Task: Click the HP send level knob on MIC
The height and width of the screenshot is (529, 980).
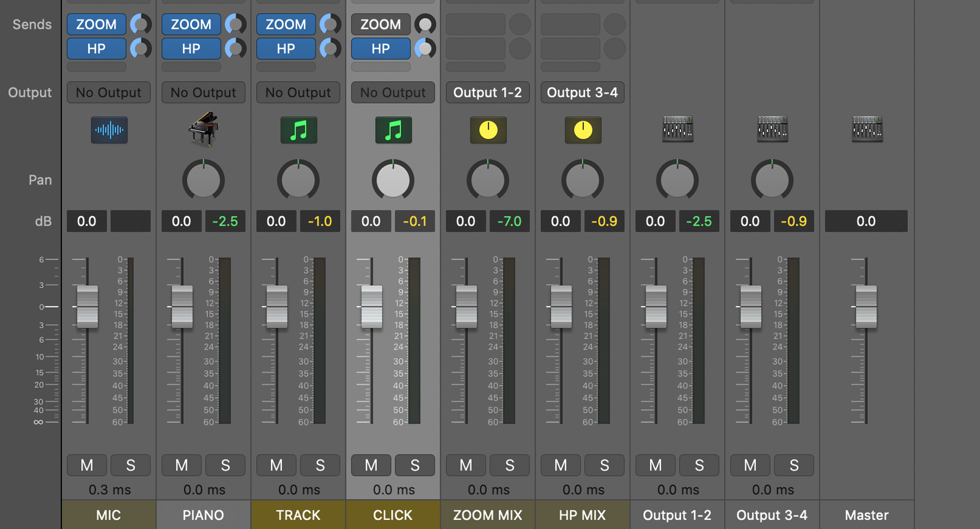Action: pyautogui.click(x=141, y=48)
